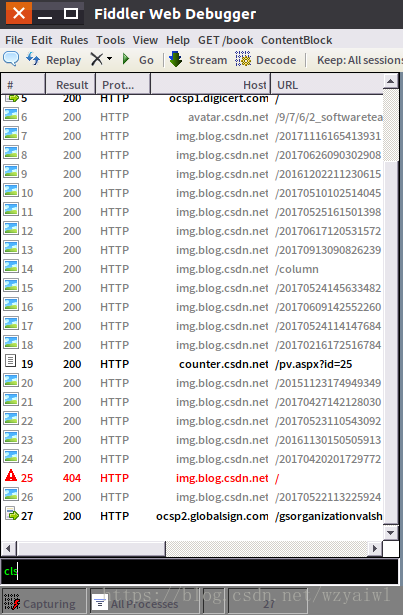The height and width of the screenshot is (615, 403).
Task: Click the horizontal scrollbar thumb
Action: 91,548
